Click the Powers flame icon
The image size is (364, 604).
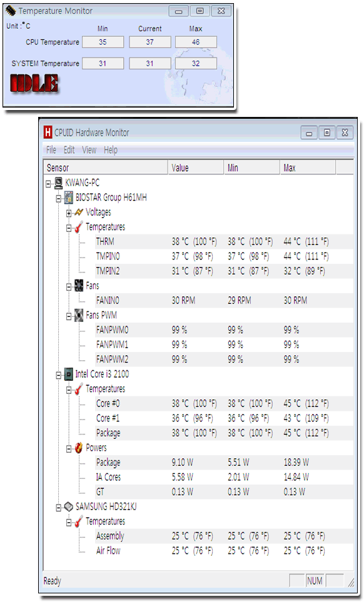[79, 448]
